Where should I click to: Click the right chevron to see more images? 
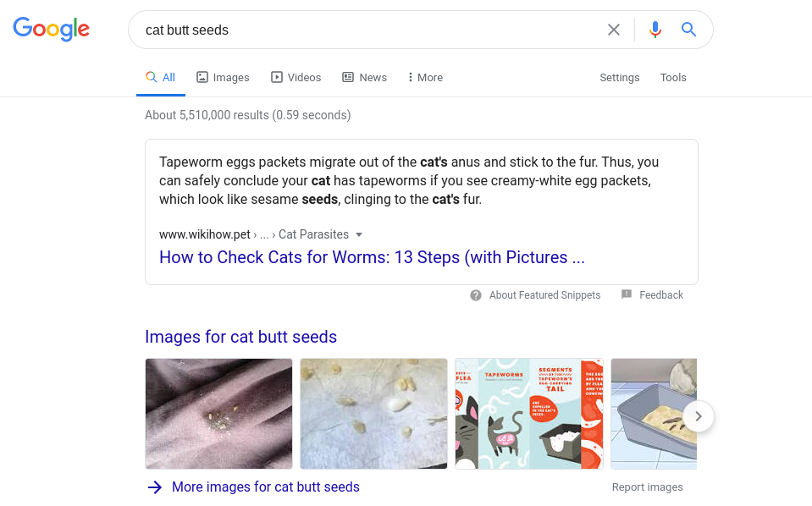[699, 416]
